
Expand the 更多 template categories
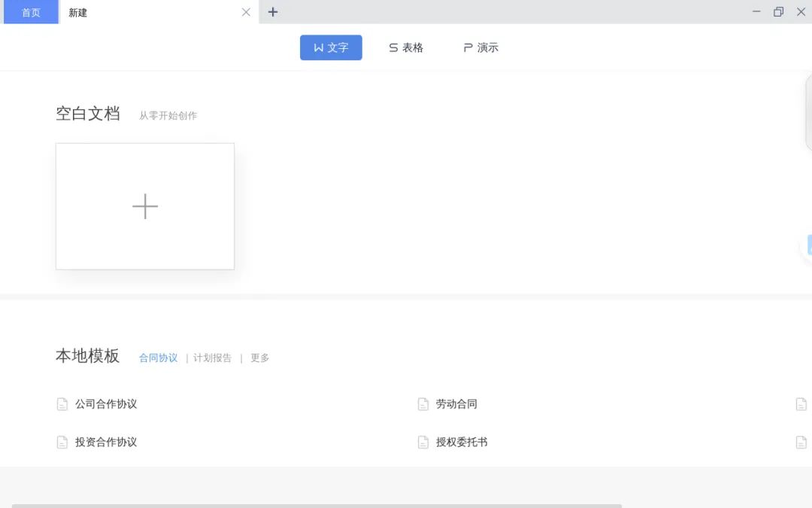(x=259, y=357)
